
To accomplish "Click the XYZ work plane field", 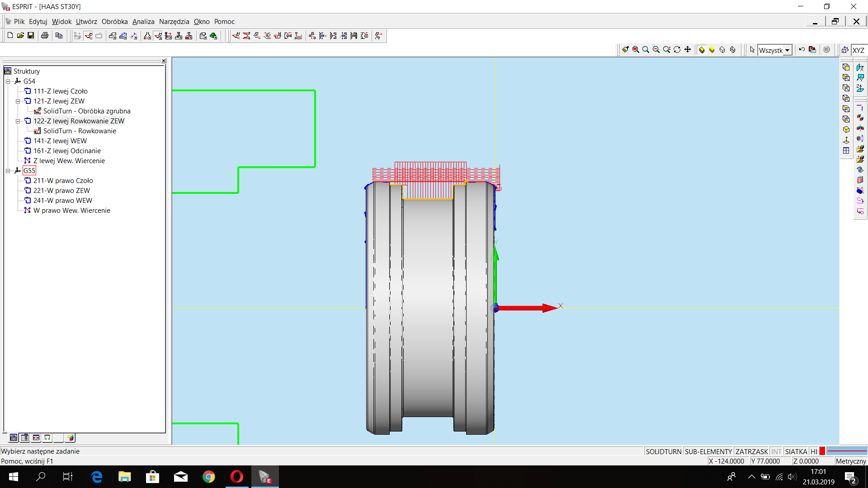I will point(859,50).
